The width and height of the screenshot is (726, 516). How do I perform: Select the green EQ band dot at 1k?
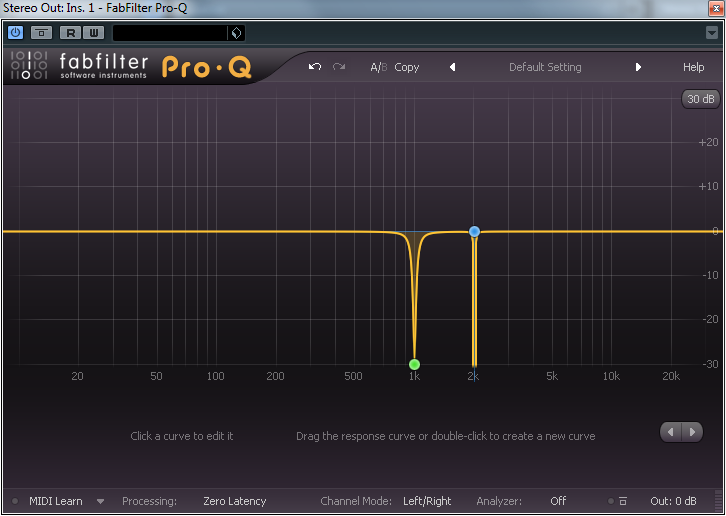(414, 365)
